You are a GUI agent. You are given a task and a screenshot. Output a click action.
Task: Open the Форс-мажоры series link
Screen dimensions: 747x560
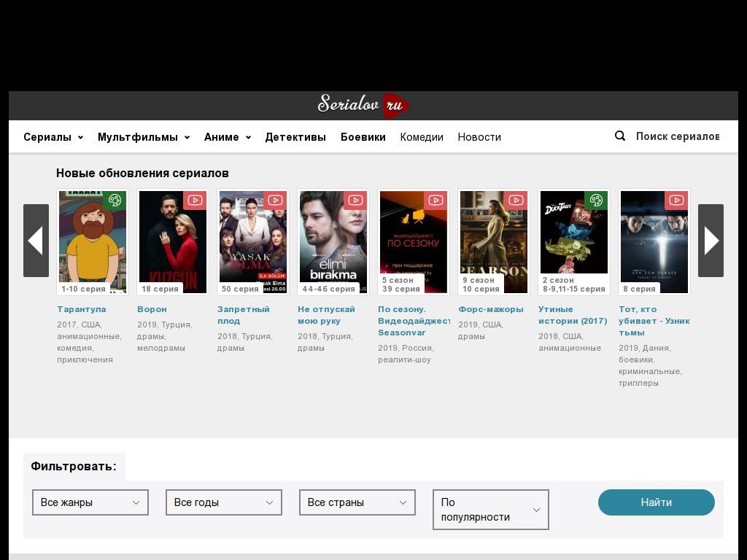491,309
